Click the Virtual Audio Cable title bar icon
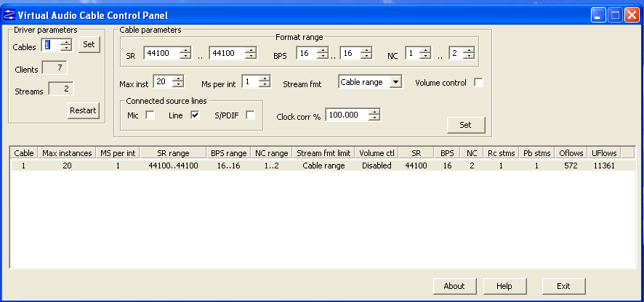644x302 pixels. tap(9, 15)
